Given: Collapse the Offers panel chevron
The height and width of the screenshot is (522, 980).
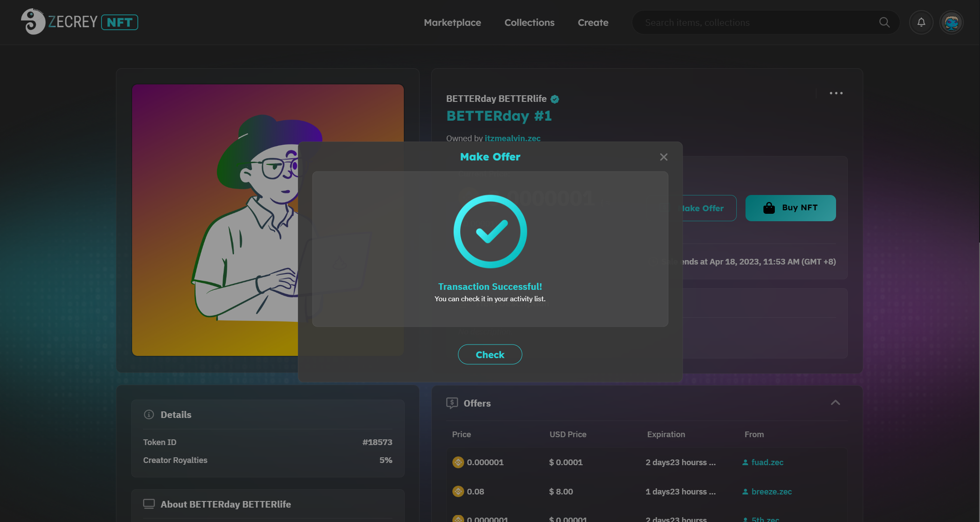Looking at the screenshot, I should tap(835, 403).
